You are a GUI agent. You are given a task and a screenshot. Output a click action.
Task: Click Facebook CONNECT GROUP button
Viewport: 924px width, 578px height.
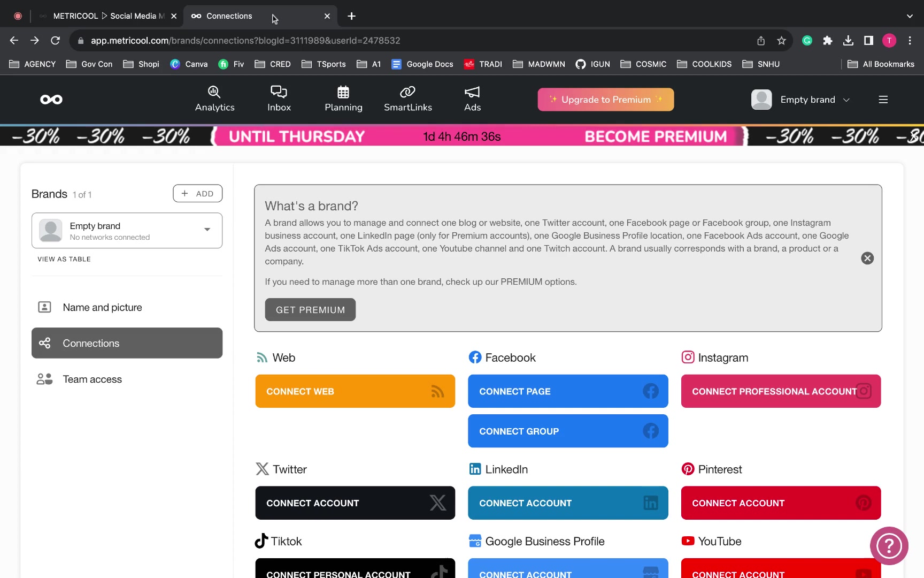(568, 431)
